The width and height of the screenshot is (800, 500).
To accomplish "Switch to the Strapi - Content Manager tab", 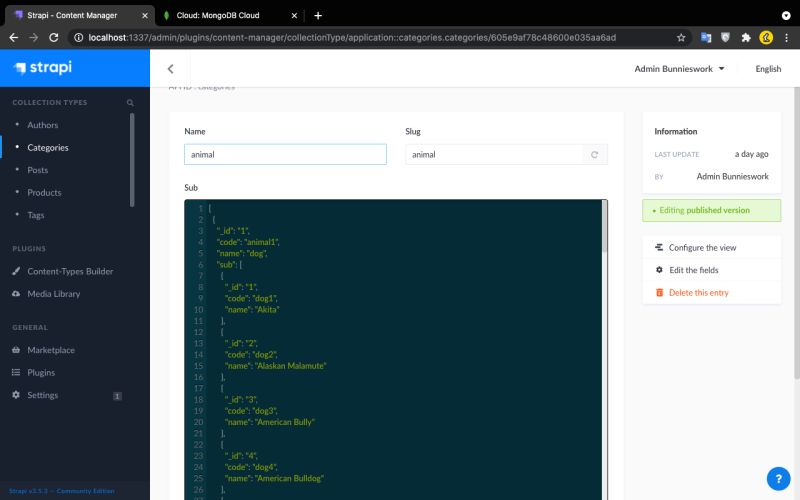I will point(80,15).
